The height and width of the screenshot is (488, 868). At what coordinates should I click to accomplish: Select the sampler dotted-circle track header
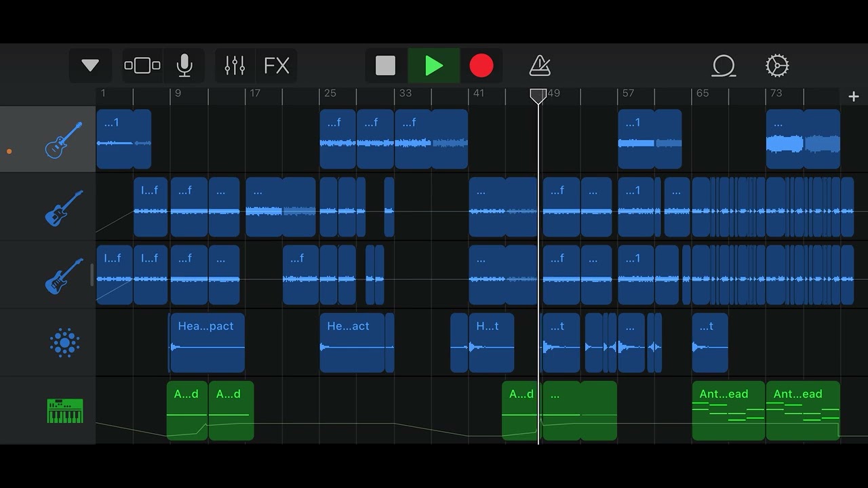[48, 343]
